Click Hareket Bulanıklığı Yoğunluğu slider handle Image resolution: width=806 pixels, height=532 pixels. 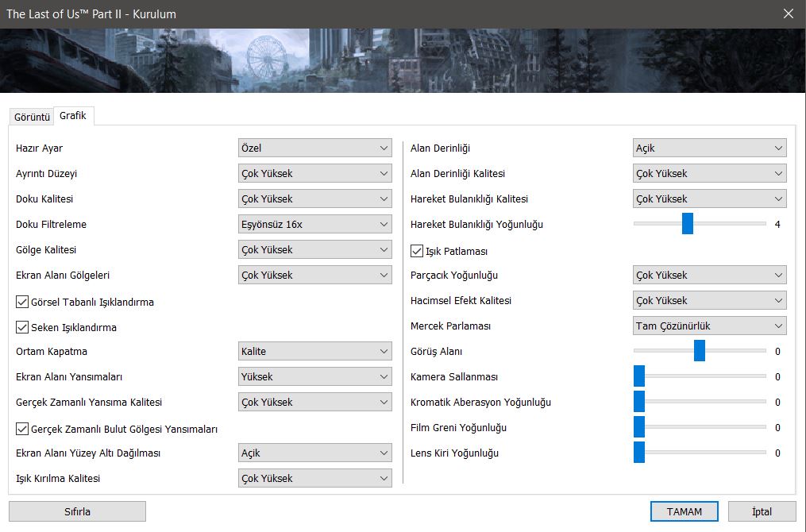pyautogui.click(x=687, y=224)
